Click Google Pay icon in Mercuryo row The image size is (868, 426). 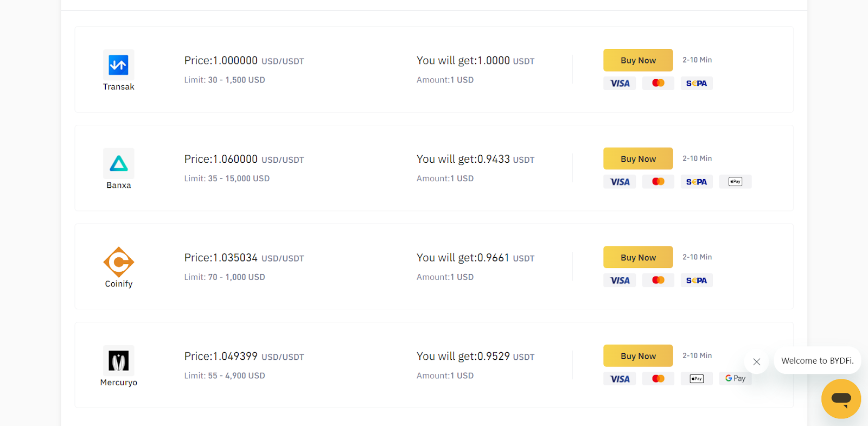click(x=736, y=379)
